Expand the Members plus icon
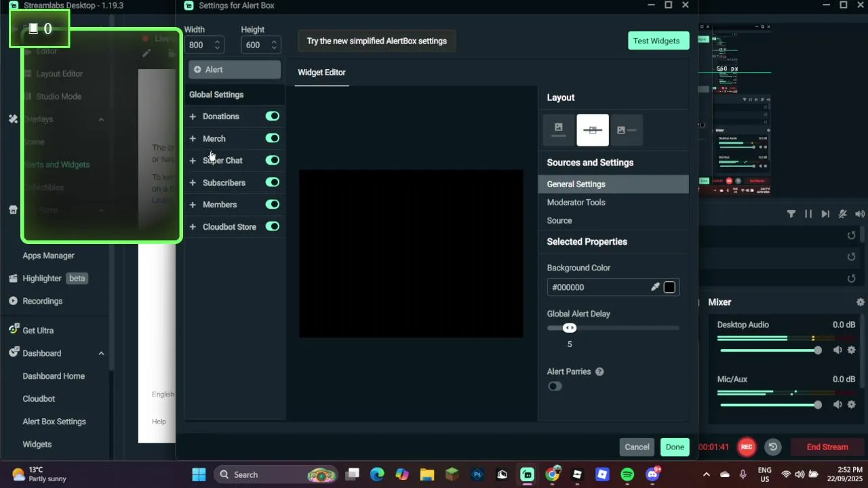 [x=193, y=205]
